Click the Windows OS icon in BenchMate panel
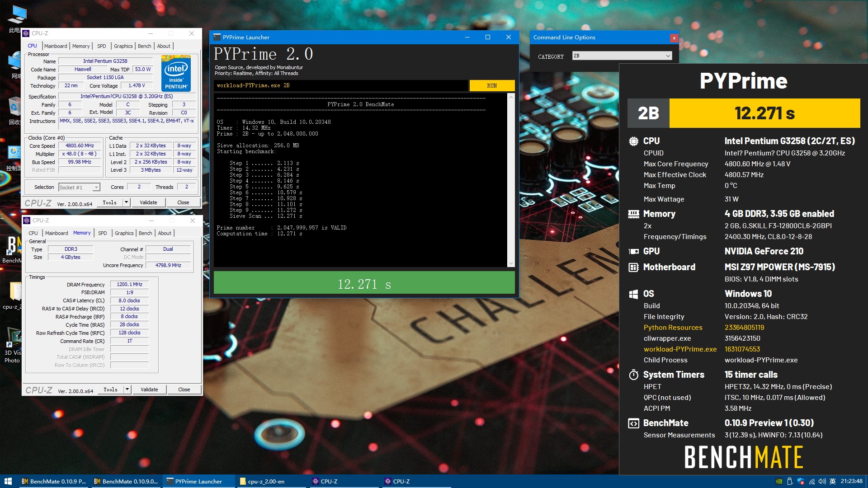The image size is (868, 488). [x=633, y=294]
